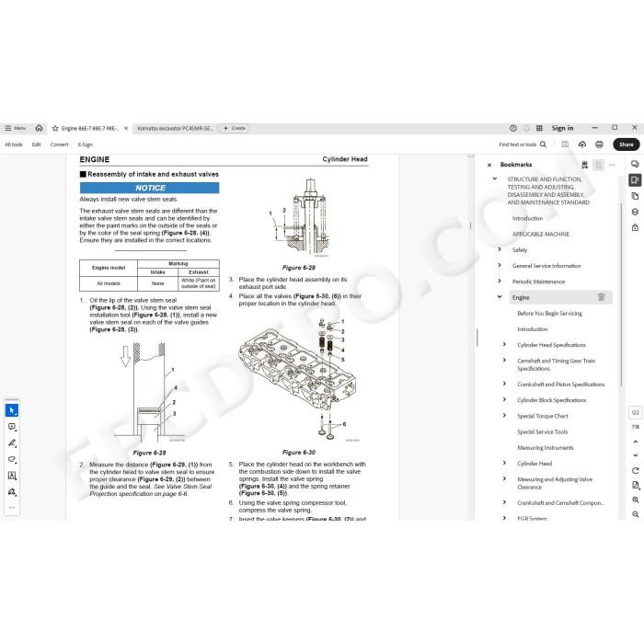The width and height of the screenshot is (644, 644).
Task: Open the E-Sign menu item
Action: 85,144
